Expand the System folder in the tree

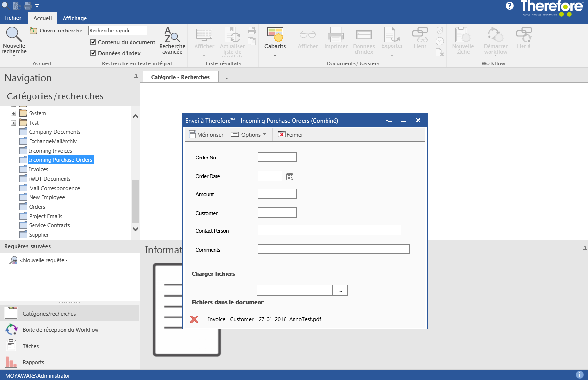(x=13, y=113)
